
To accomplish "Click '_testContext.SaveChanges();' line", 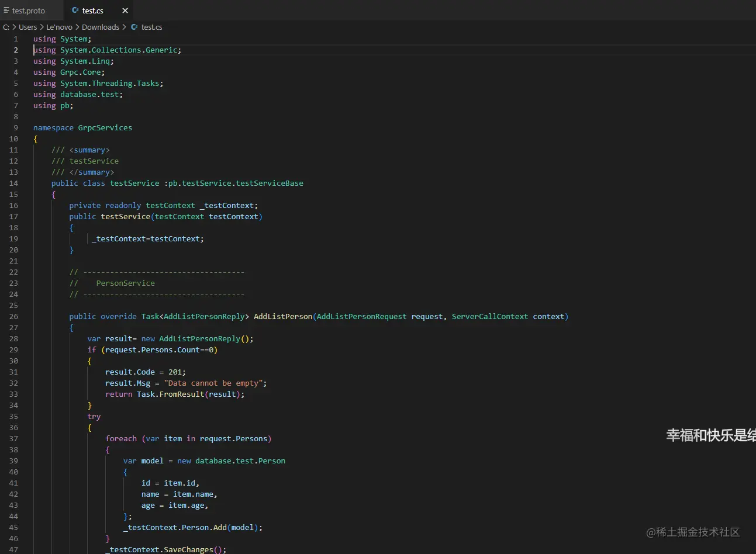I will pos(165,549).
